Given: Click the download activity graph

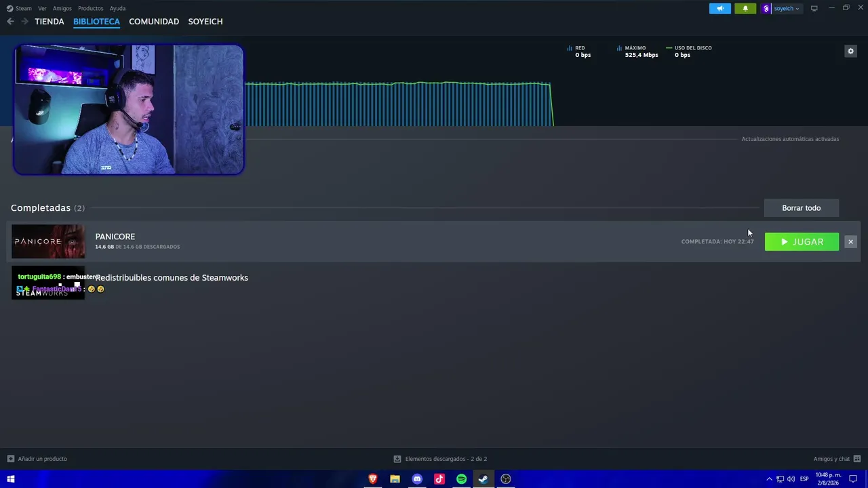Looking at the screenshot, I should coord(399,104).
